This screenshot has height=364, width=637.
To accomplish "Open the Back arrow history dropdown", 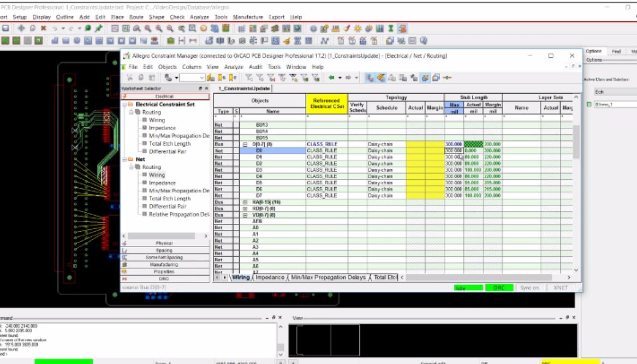I will coord(340,77).
